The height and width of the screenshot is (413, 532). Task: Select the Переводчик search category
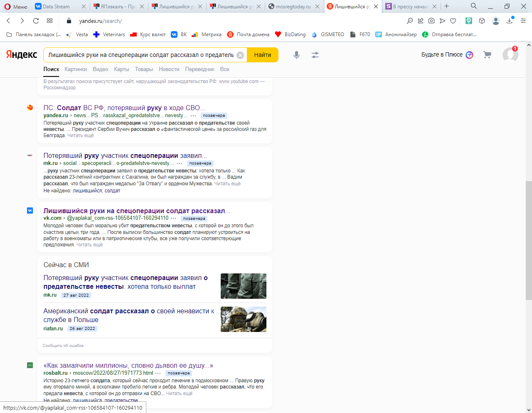coord(200,69)
